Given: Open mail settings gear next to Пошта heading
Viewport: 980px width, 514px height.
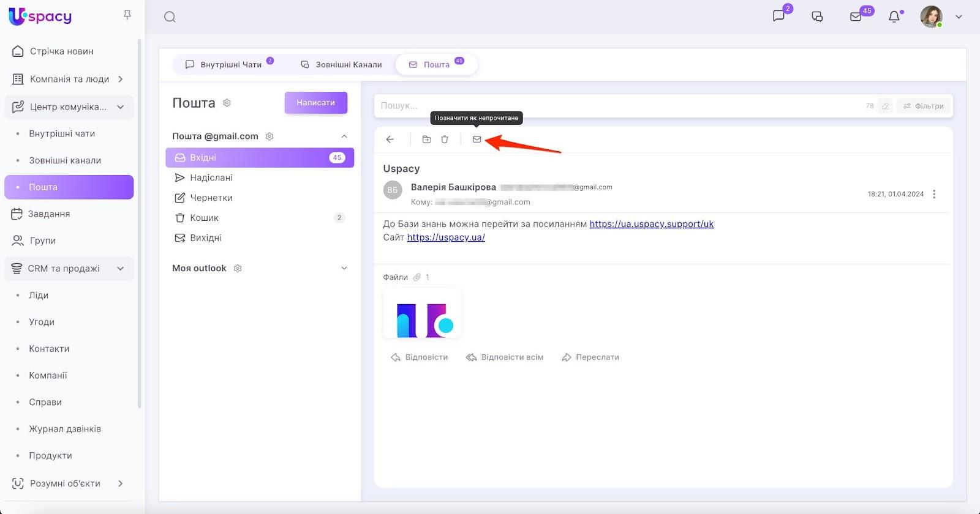Looking at the screenshot, I should click(227, 103).
